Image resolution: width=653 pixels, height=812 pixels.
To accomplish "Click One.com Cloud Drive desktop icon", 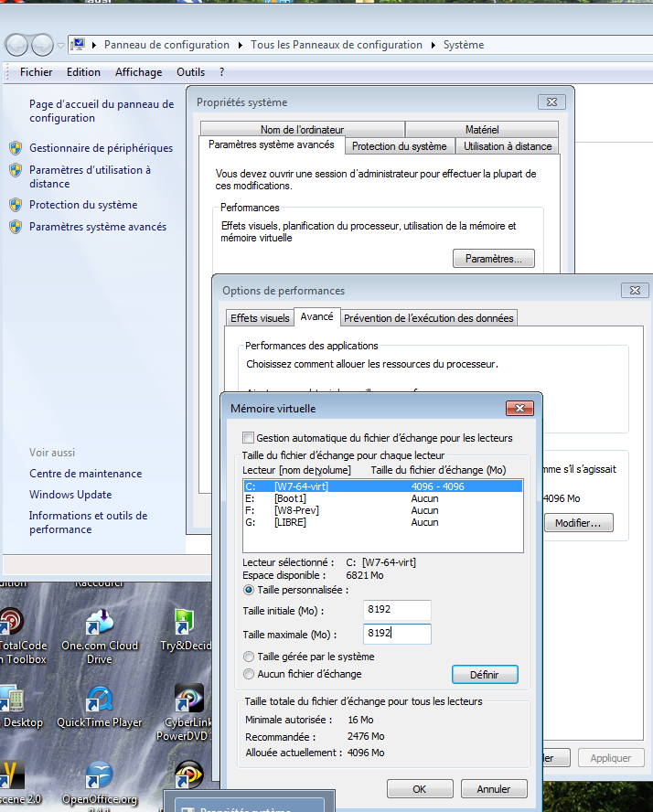I will pyautogui.click(x=100, y=636).
